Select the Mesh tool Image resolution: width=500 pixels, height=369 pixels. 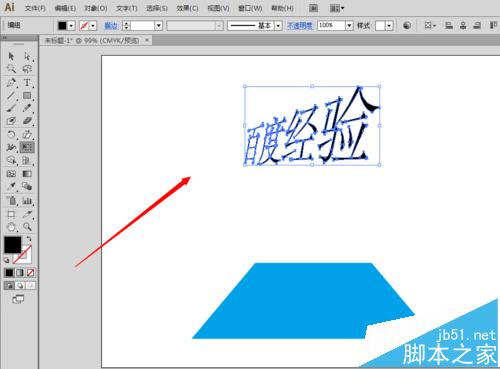point(11,174)
